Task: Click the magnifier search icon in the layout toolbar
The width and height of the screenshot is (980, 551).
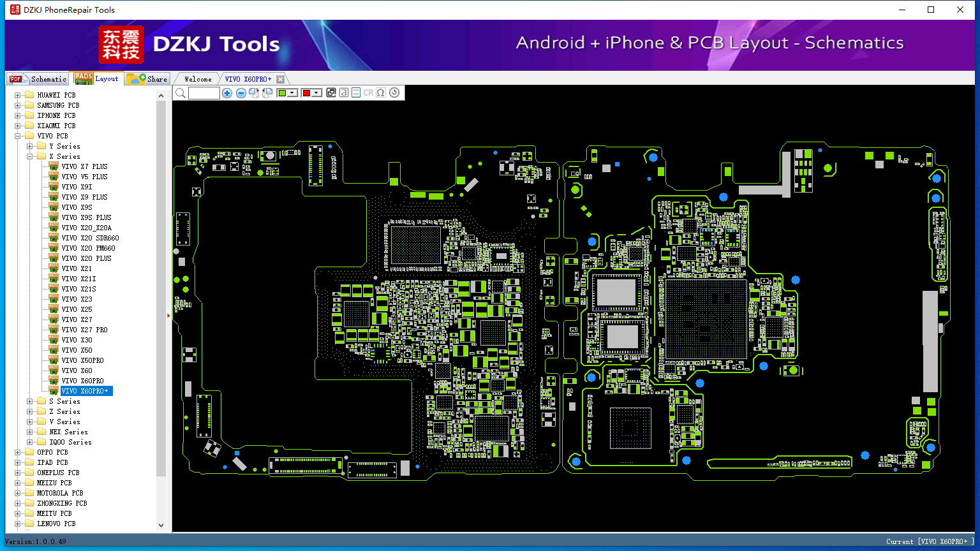Action: pos(181,93)
